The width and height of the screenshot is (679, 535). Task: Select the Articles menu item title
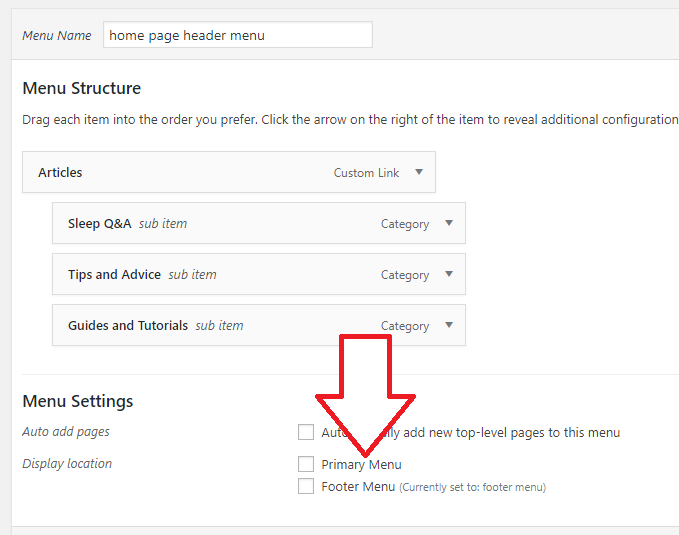tap(60, 172)
